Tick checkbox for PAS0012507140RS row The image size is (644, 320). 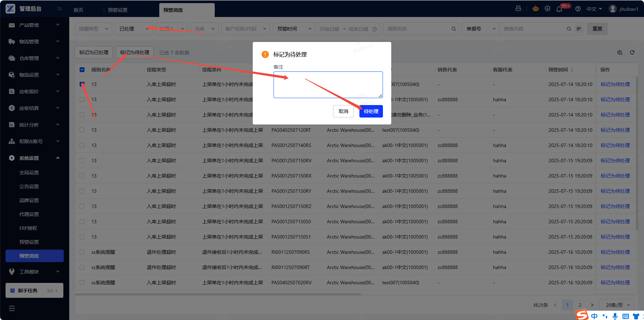pyautogui.click(x=82, y=145)
